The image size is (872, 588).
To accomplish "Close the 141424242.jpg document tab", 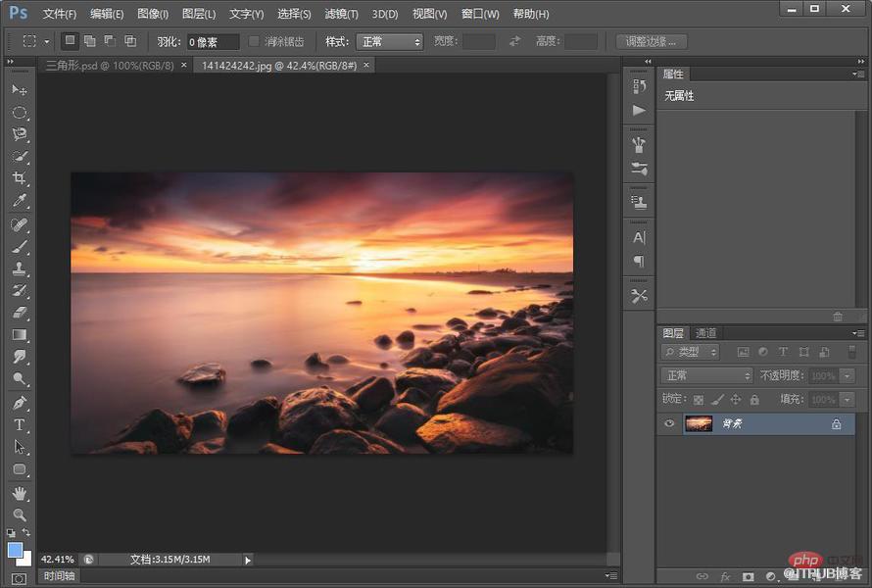I will point(366,65).
